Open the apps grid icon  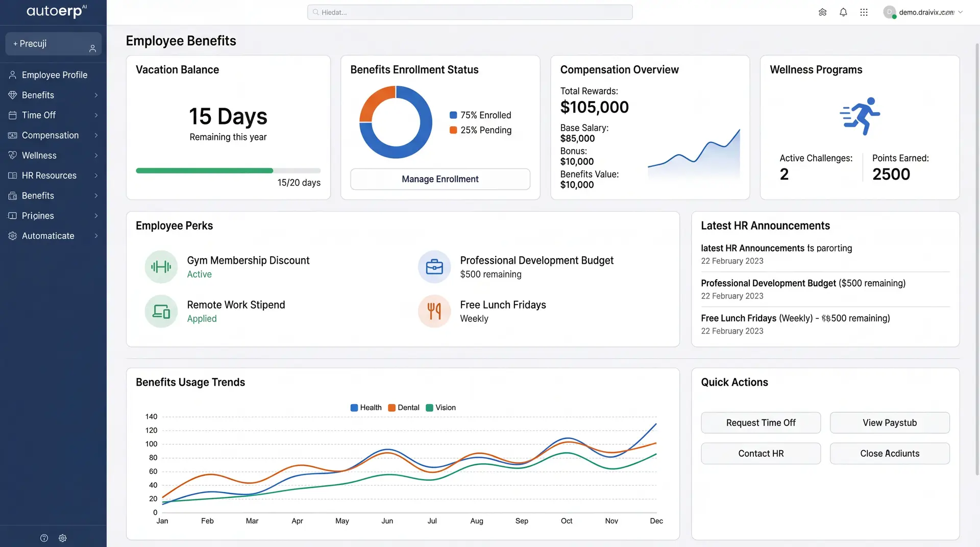point(864,12)
